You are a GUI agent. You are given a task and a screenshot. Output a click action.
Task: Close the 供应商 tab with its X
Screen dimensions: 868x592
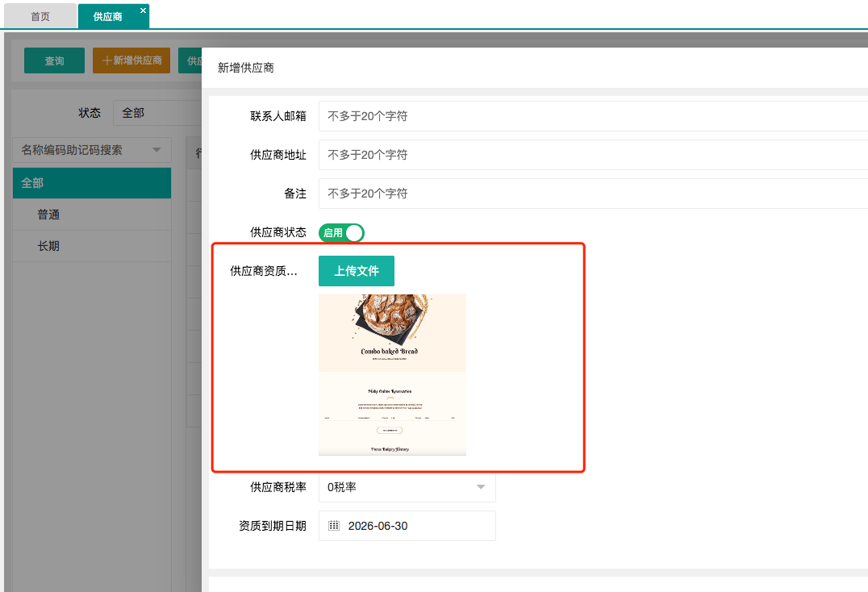point(143,10)
